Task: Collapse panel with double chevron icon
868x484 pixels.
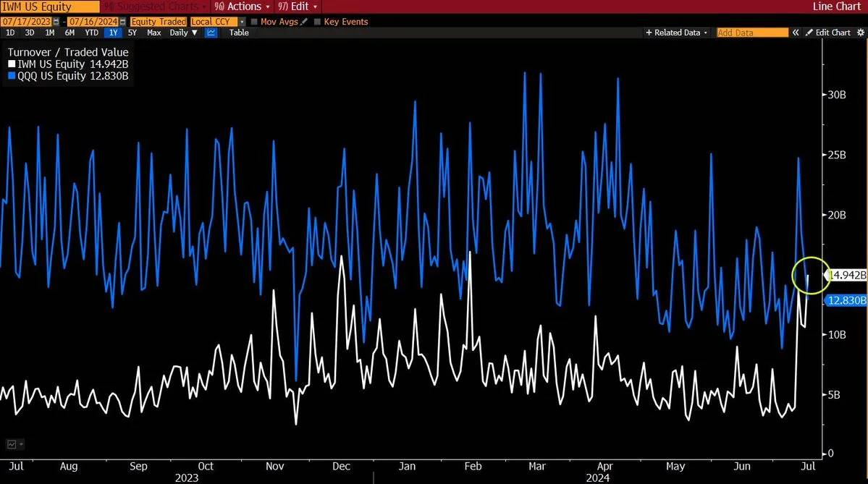Action: click(796, 33)
